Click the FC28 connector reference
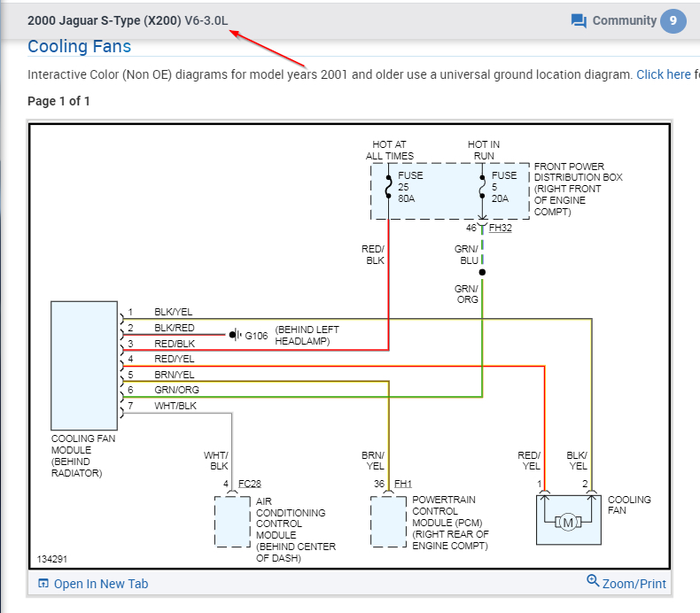 [x=250, y=484]
